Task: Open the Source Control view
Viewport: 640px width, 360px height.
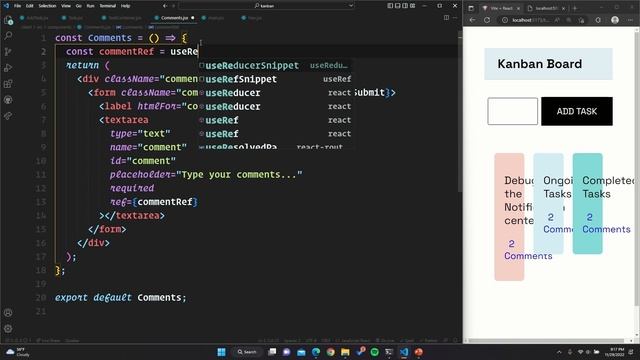Action: click(x=8, y=52)
